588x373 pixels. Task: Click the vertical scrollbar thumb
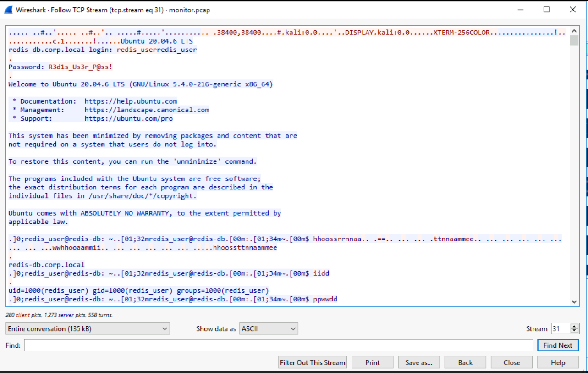(574, 40)
